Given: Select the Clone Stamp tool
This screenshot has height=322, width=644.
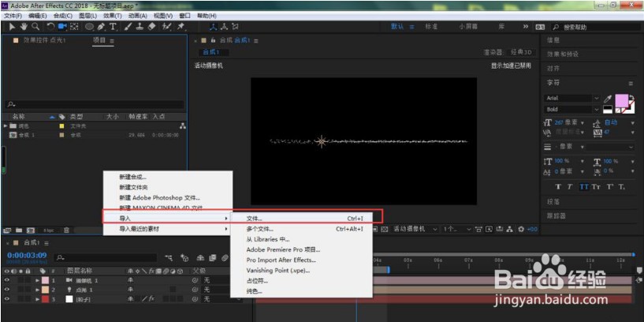Looking at the screenshot, I should click(x=140, y=27).
